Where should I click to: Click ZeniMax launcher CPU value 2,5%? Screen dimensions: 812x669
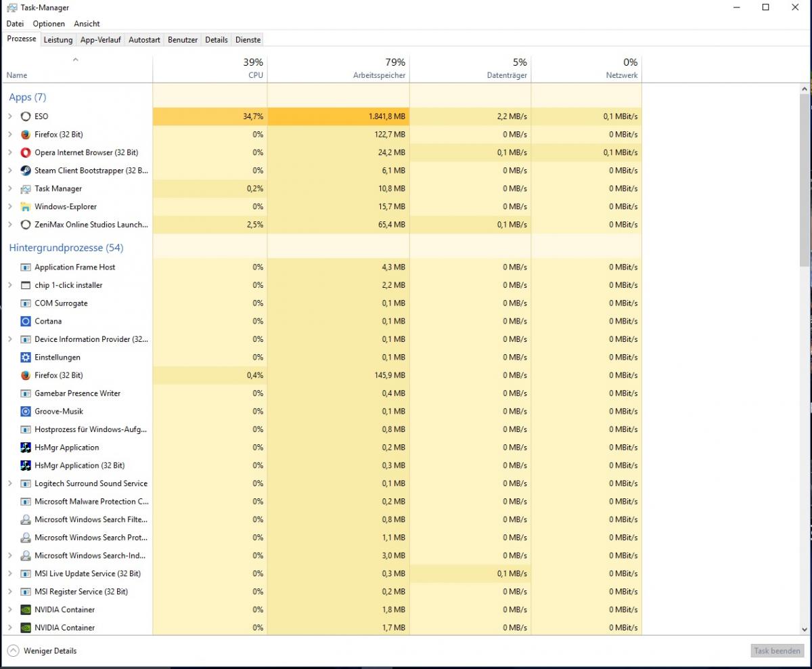click(x=255, y=225)
